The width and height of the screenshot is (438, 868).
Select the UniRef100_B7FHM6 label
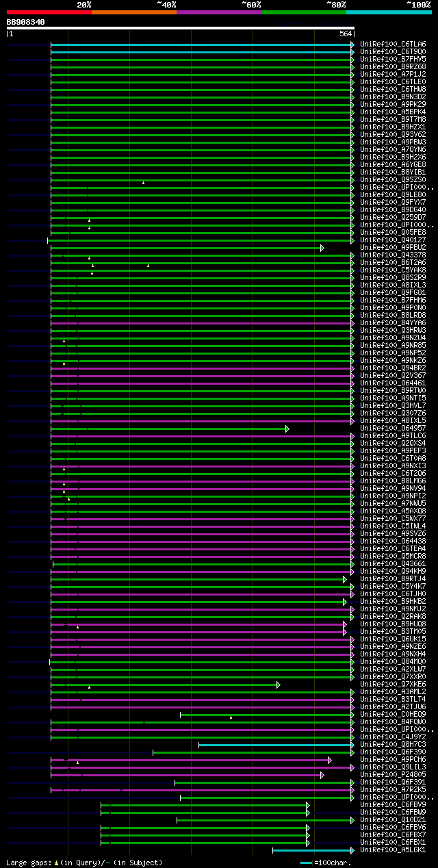393,300
